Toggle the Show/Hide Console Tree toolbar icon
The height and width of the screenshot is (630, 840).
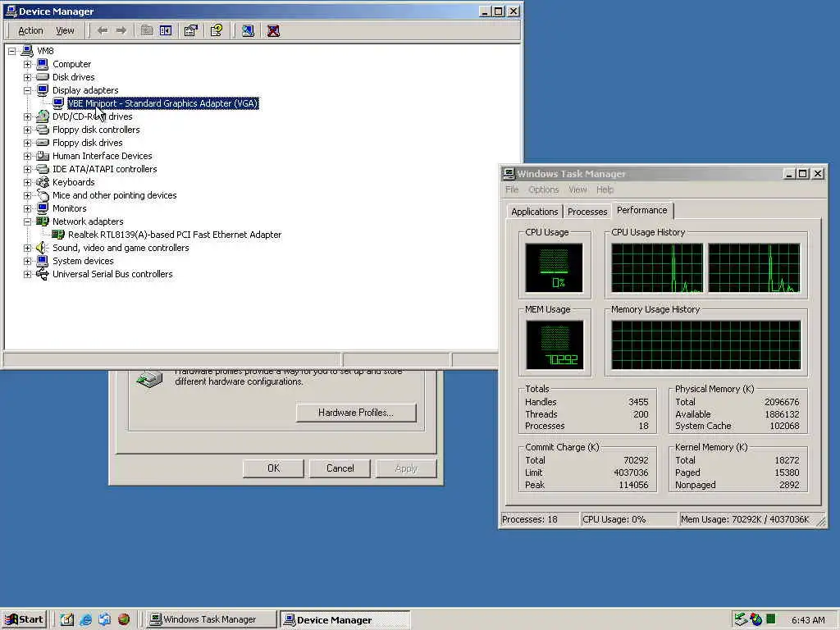(x=166, y=30)
